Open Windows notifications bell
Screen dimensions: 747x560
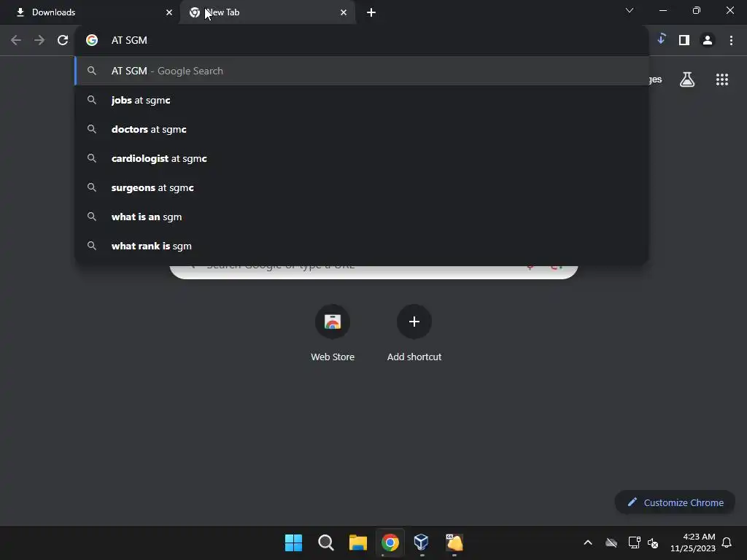(727, 542)
